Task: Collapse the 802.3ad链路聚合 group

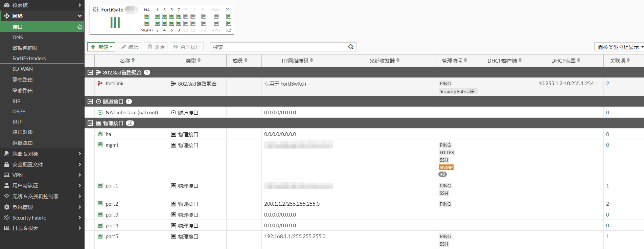Action: point(90,72)
